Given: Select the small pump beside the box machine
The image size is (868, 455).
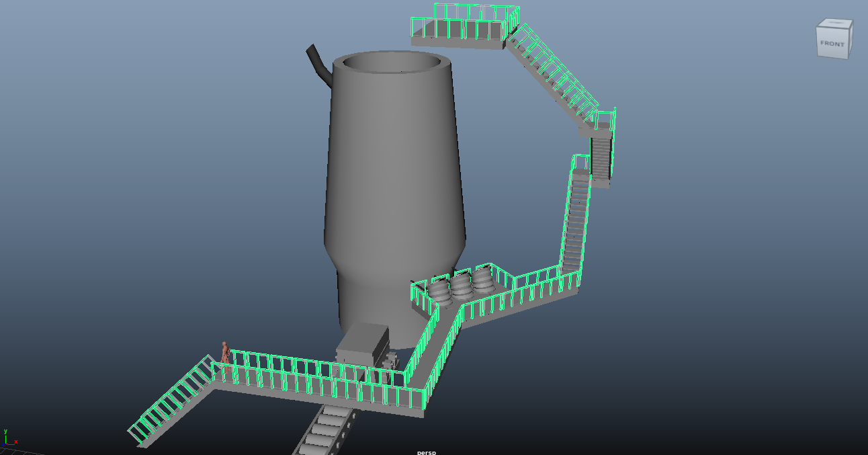Looking at the screenshot, I should pos(392,360).
